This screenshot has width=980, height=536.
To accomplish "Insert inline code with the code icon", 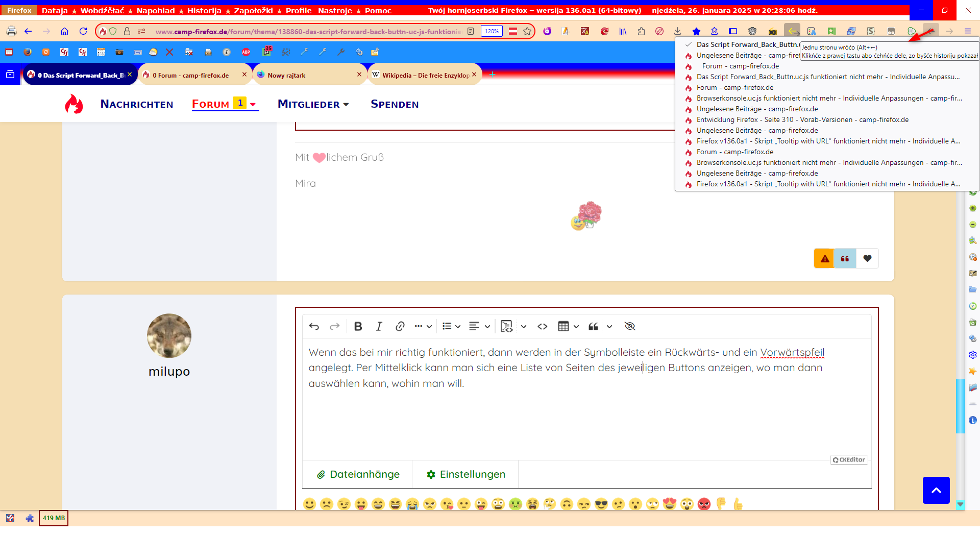I will [x=542, y=326].
